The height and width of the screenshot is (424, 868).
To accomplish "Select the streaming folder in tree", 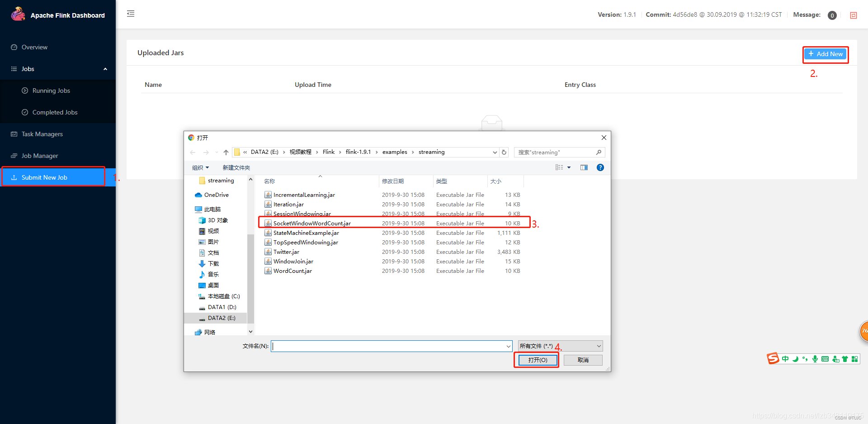I will [x=217, y=181].
